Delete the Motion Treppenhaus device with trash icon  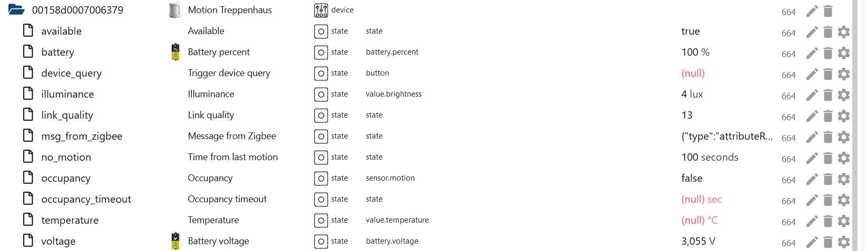coord(828,11)
